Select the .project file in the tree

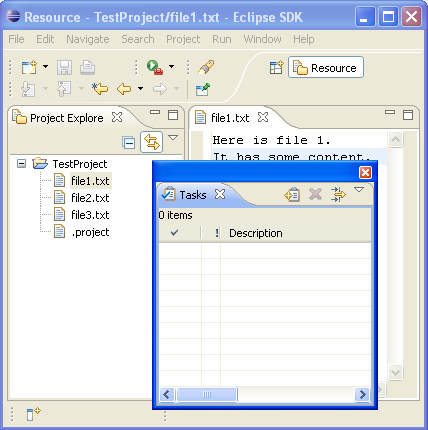click(82, 232)
